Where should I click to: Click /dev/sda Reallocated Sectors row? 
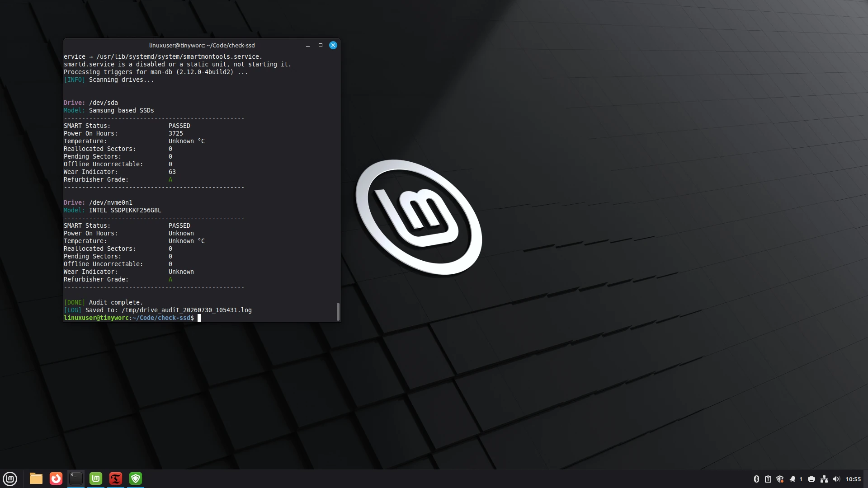[x=118, y=149]
